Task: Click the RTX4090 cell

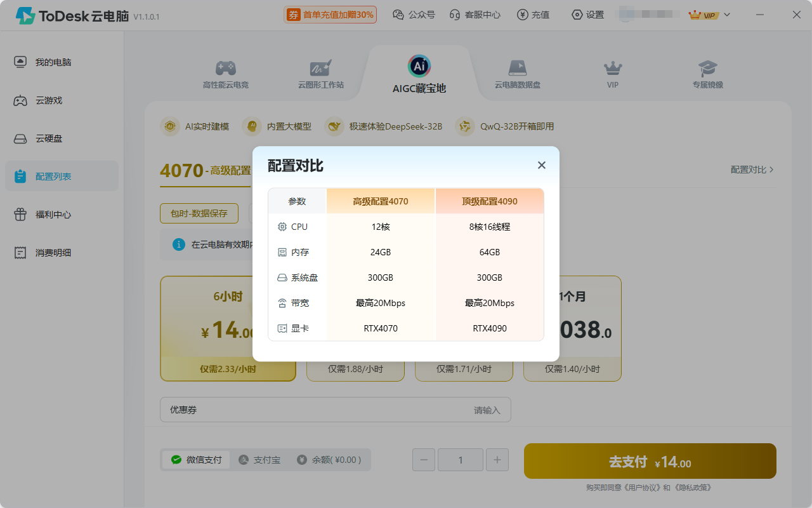Action: pyautogui.click(x=490, y=328)
